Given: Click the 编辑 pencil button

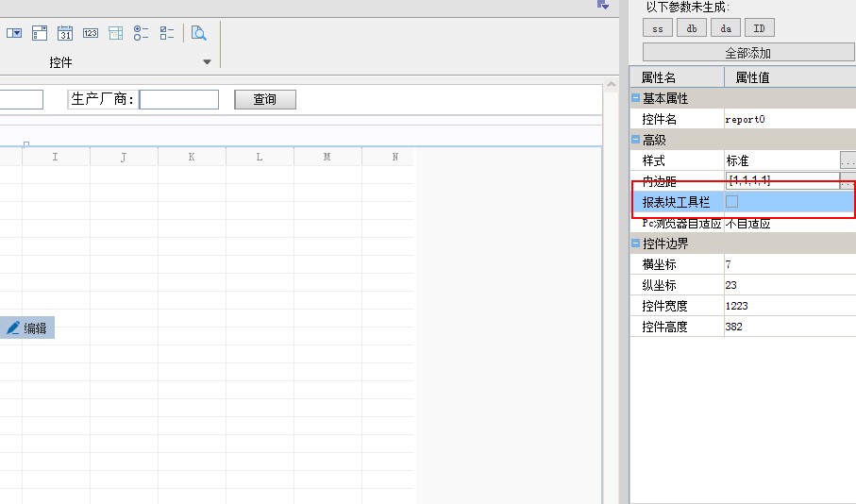Looking at the screenshot, I should [x=26, y=328].
